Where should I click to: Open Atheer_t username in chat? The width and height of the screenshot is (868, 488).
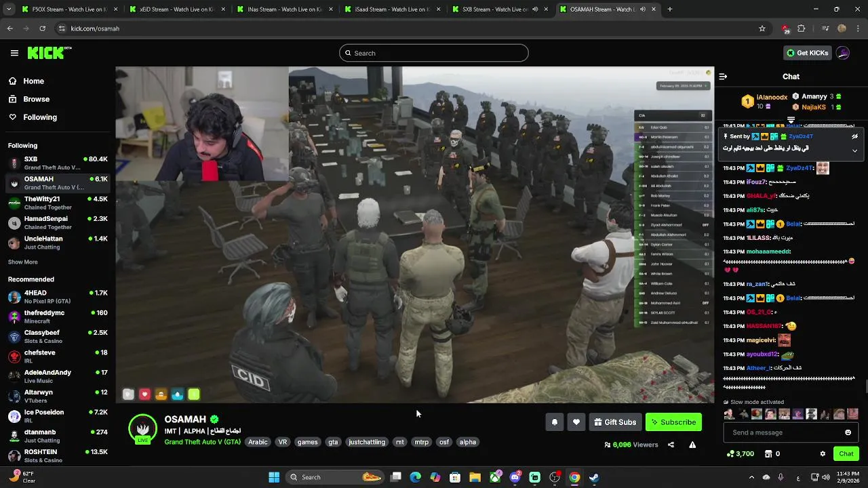pyautogui.click(x=758, y=368)
